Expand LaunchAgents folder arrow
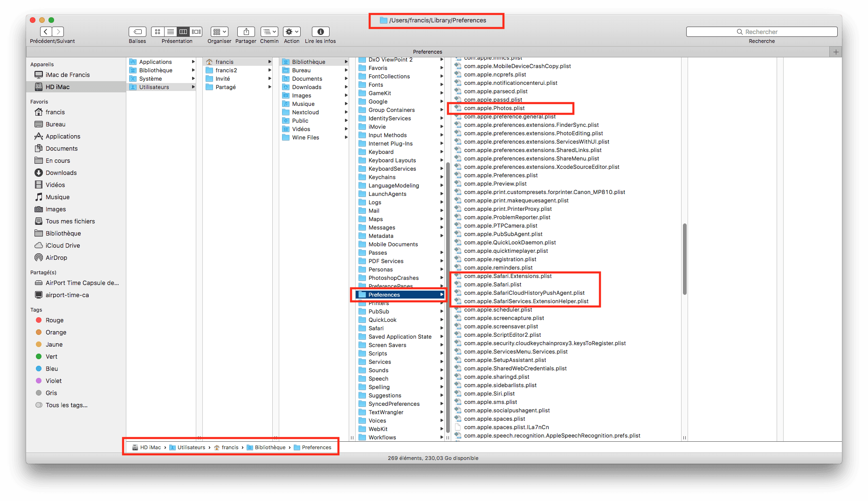Viewport: 868px width, 501px height. [441, 194]
